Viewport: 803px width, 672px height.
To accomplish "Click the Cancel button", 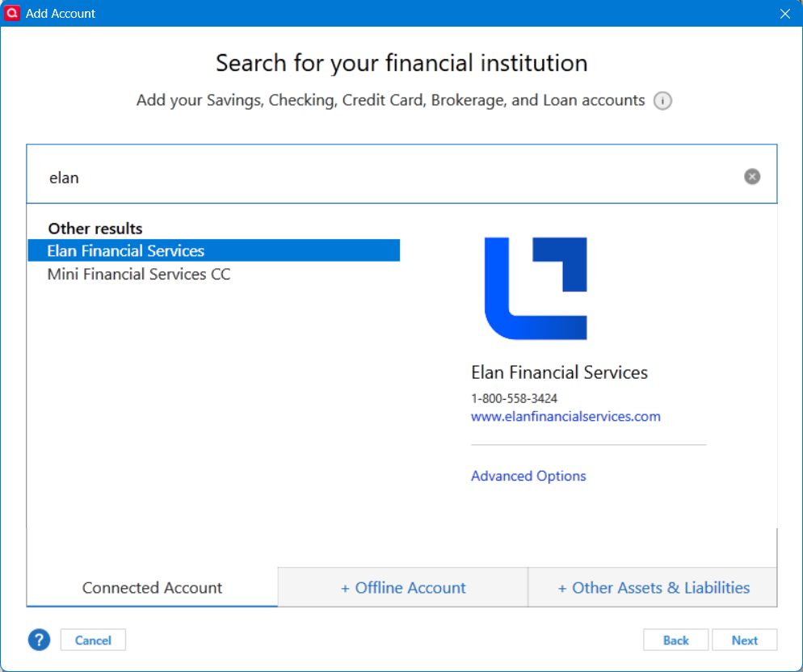I will click(x=93, y=640).
